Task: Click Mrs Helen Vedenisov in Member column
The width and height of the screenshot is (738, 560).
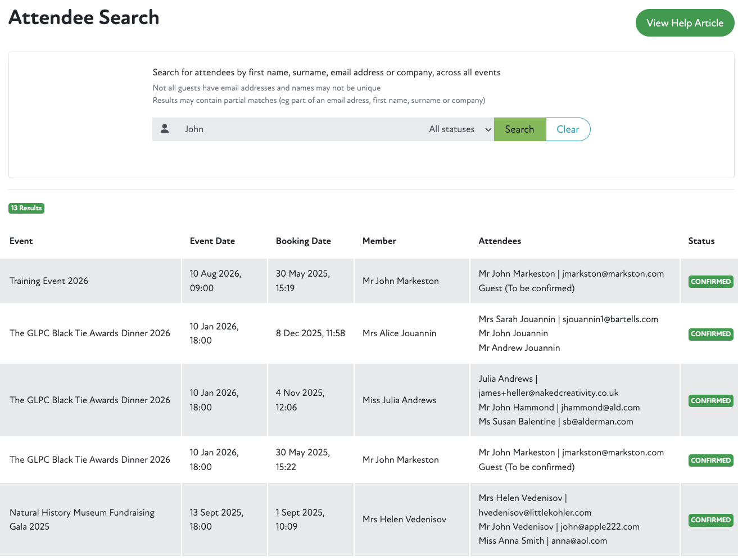Action: tap(404, 520)
